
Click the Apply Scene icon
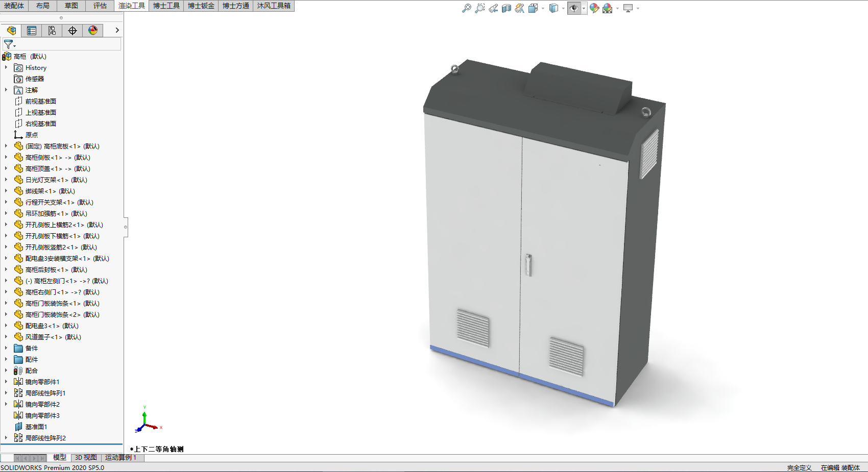click(x=607, y=8)
